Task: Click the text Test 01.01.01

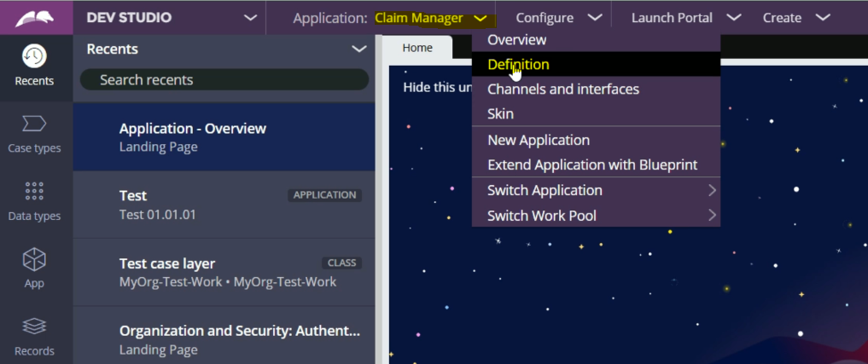Action: coord(158,214)
